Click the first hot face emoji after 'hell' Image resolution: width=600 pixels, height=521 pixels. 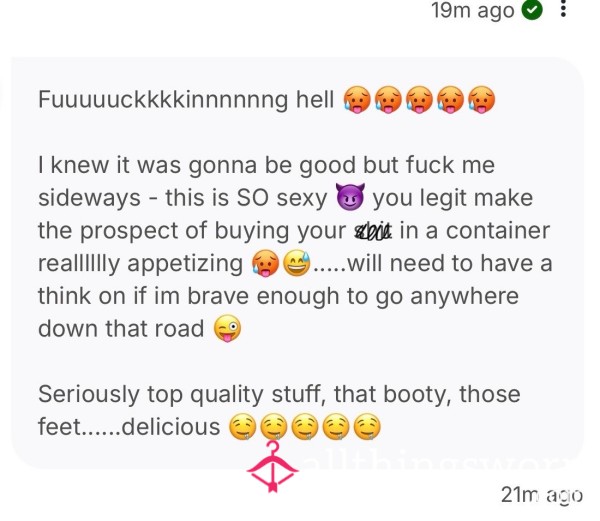[x=357, y=100]
